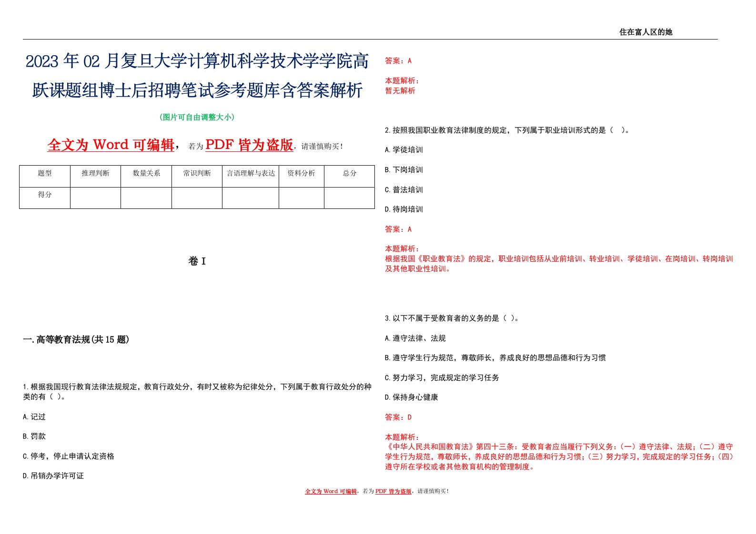
Task: Click the document title starting '2023年02月复旦大学'
Action: pyautogui.click(x=197, y=75)
